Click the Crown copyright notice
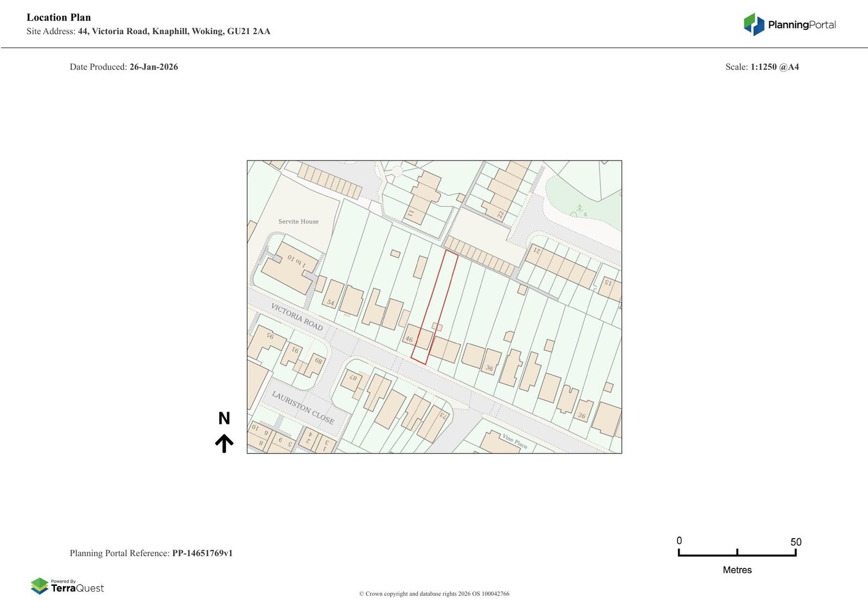This screenshot has height=614, width=868. click(x=434, y=594)
